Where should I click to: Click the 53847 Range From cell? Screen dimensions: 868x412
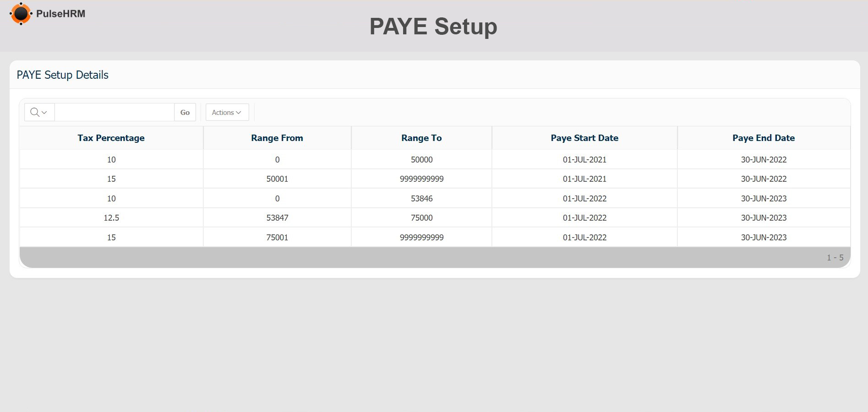click(277, 218)
